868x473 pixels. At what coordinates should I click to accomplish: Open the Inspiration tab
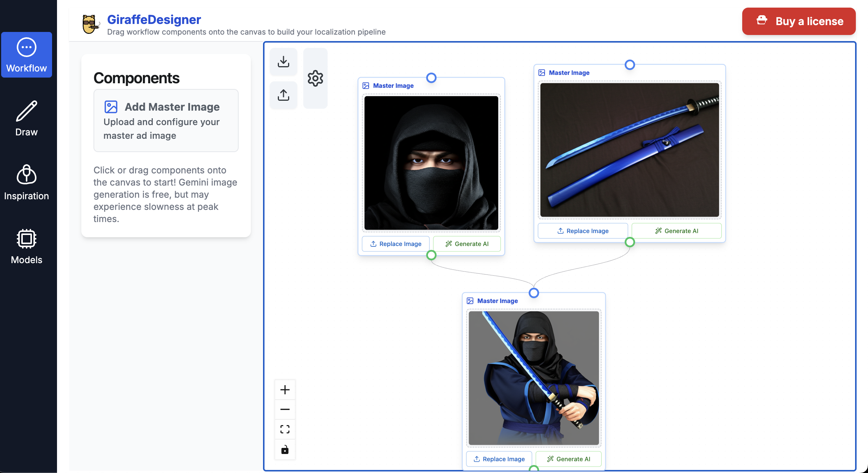[x=27, y=183]
